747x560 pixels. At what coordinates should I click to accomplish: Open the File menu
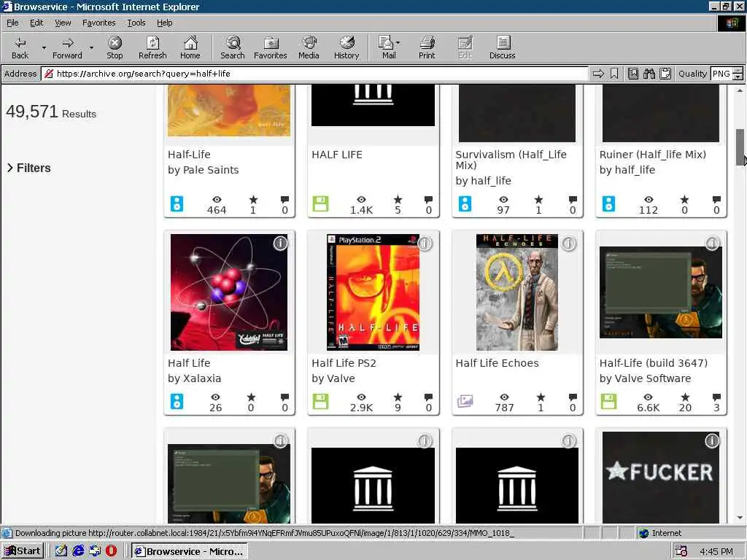pyautogui.click(x=12, y=23)
